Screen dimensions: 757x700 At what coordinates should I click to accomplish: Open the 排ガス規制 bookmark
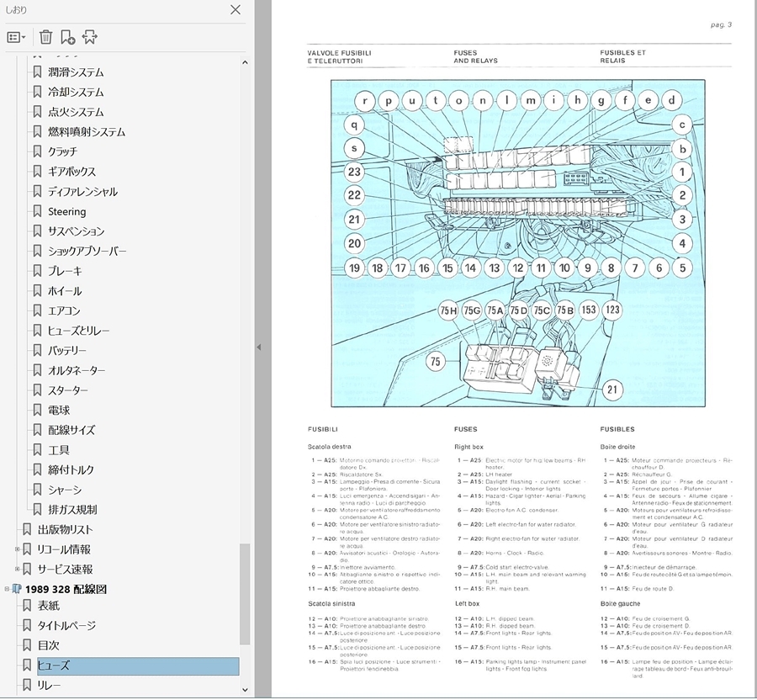pyautogui.click(x=72, y=509)
